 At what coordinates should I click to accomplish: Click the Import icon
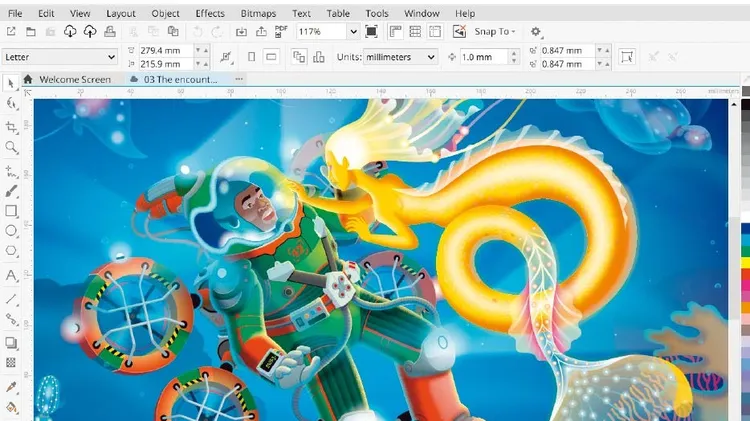242,32
